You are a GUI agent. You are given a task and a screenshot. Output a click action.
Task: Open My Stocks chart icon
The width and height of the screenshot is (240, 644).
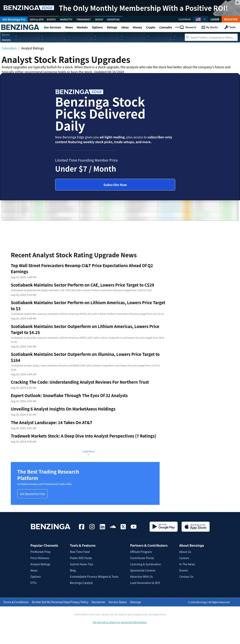203,27
